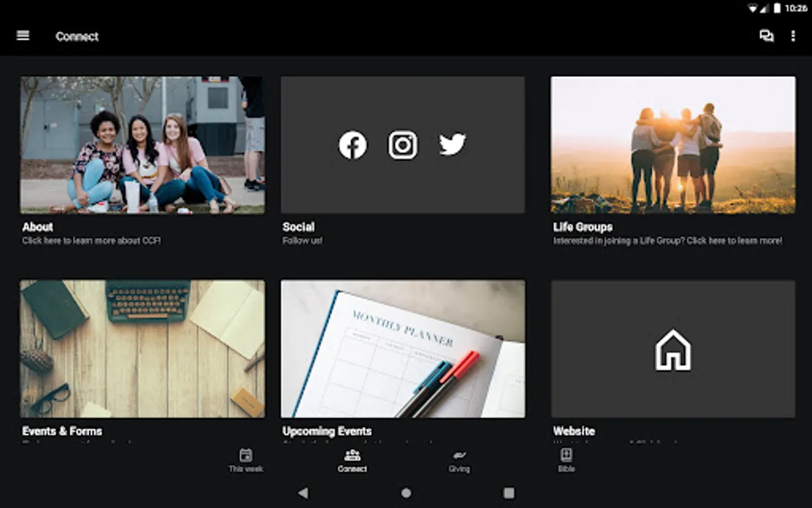Select the Connect bottom tab
The height and width of the screenshot is (508, 812).
[x=352, y=460]
